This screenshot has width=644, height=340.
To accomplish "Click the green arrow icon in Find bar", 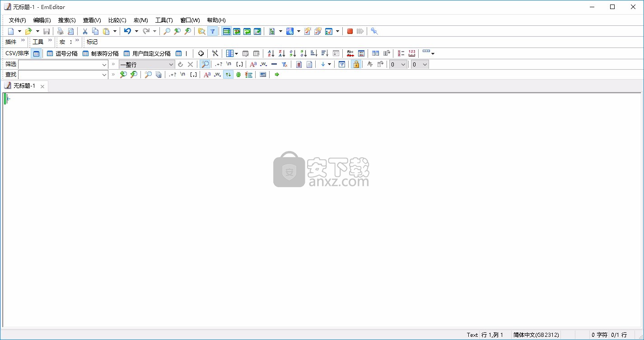I will tap(277, 75).
